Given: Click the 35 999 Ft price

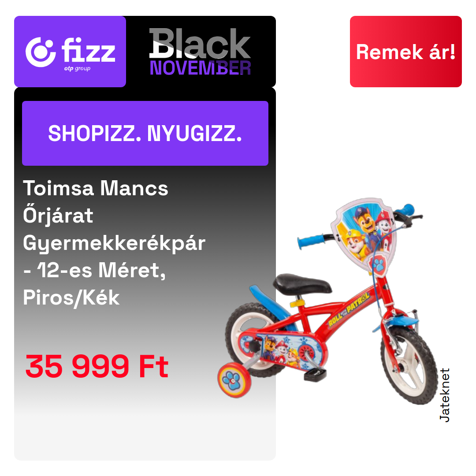Looking at the screenshot, I should point(97,366).
